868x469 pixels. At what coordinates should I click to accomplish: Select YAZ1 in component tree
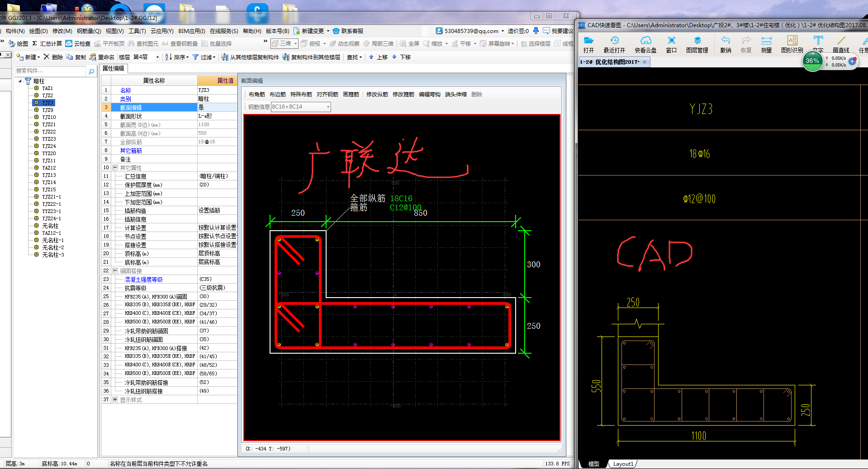tap(47, 88)
